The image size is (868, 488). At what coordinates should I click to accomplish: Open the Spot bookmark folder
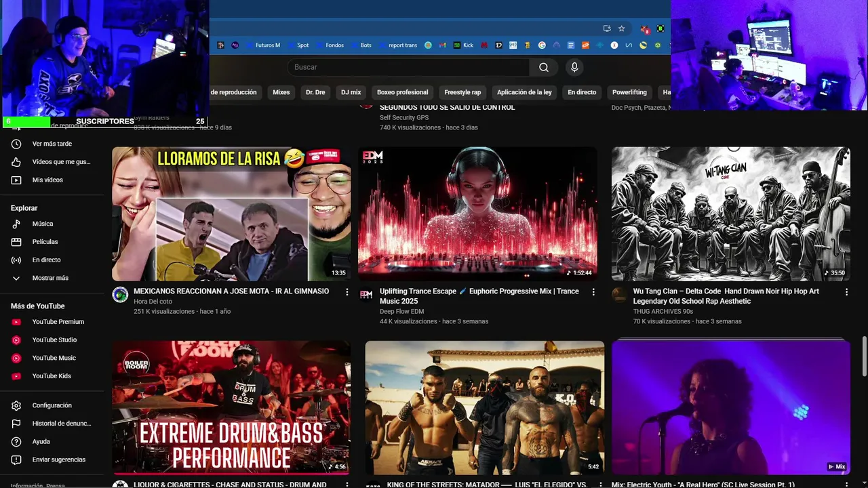[x=298, y=45]
